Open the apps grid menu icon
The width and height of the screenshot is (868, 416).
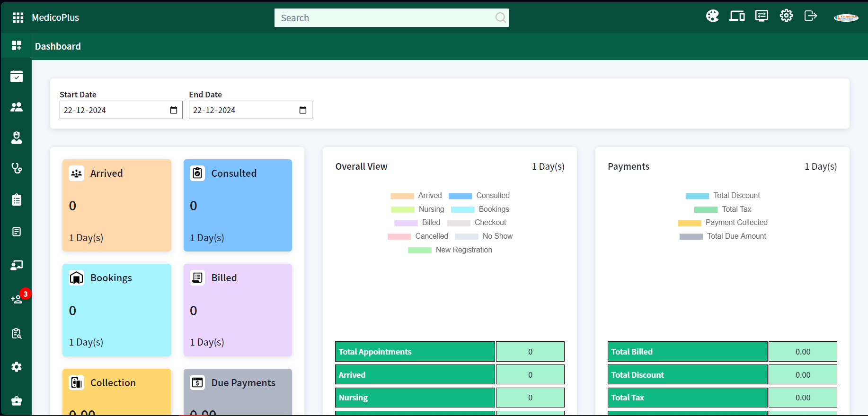18,17
